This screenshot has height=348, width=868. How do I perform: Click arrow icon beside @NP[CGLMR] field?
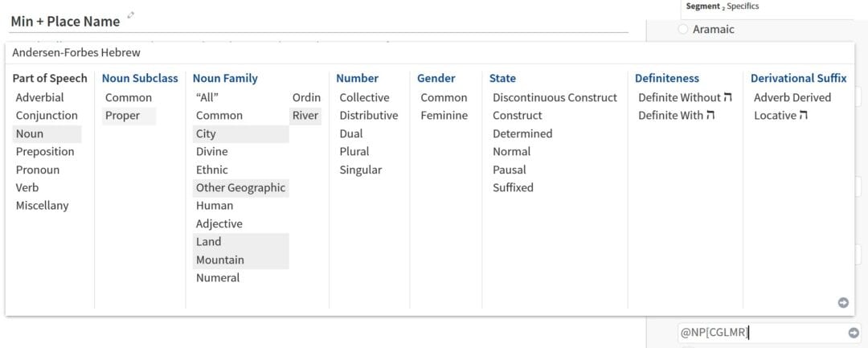pyautogui.click(x=854, y=333)
